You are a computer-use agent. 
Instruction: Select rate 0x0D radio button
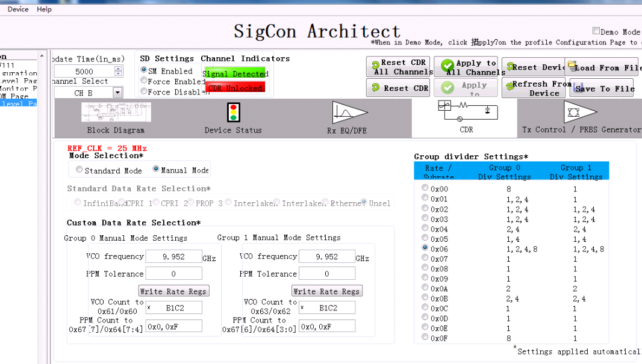point(425,318)
